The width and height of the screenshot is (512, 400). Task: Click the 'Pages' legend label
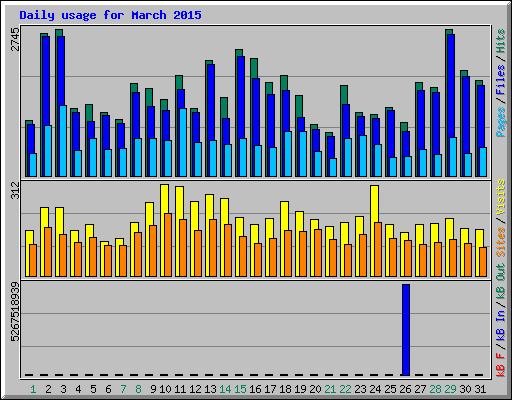click(501, 122)
